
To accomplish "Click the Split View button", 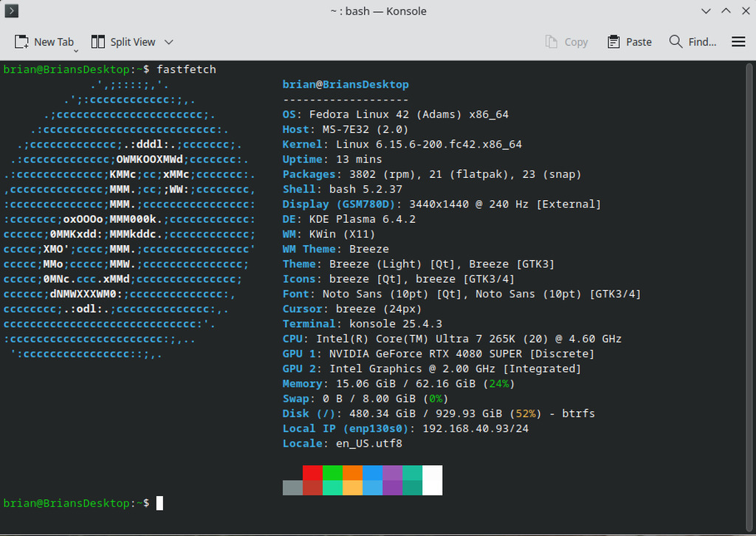I will pyautogui.click(x=123, y=42).
